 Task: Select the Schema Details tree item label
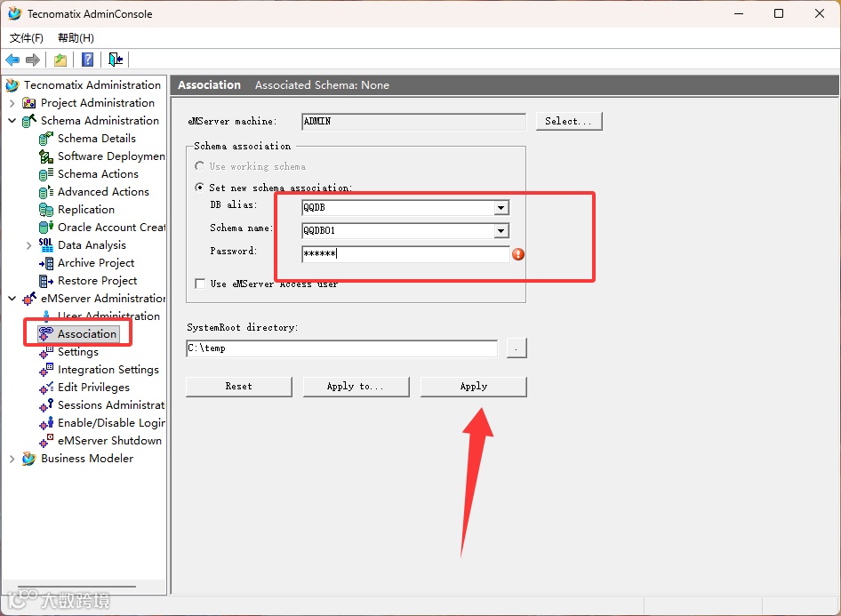click(97, 139)
